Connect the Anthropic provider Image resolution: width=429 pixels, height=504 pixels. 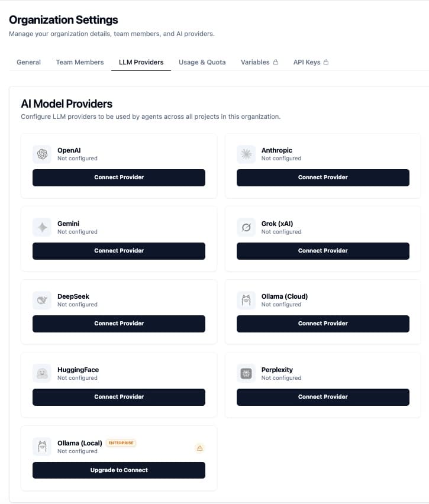tap(322, 177)
